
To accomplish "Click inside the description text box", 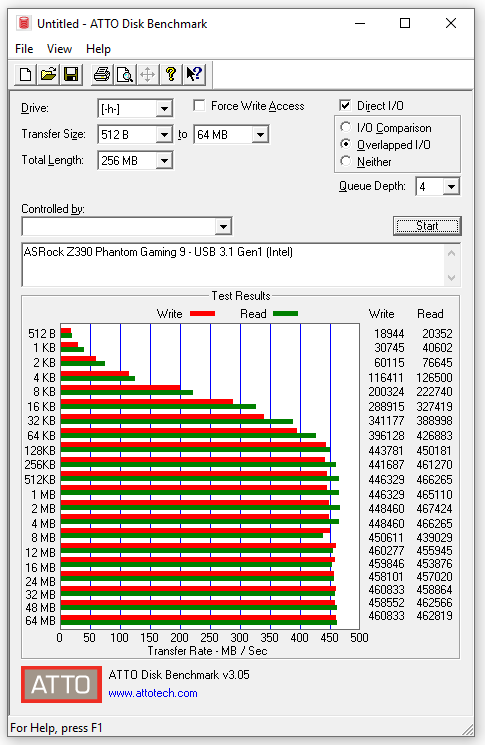I will 233,265.
